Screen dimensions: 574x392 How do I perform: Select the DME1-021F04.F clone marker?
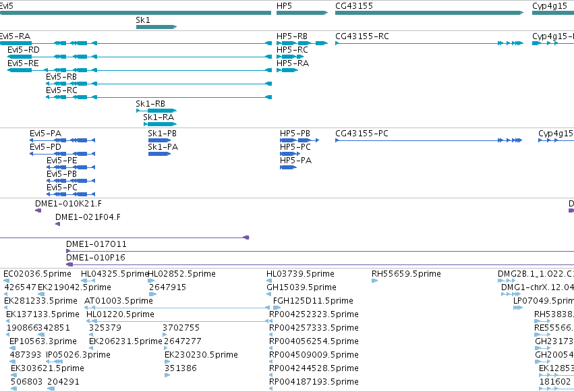click(57, 224)
